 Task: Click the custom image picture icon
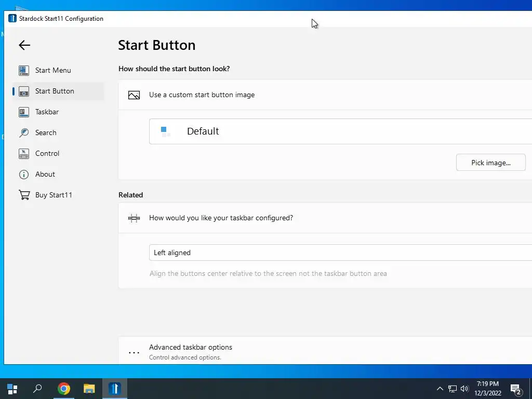point(134,95)
